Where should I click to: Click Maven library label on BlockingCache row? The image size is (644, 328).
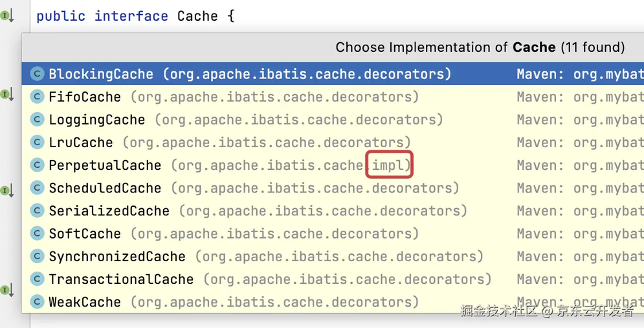581,74
